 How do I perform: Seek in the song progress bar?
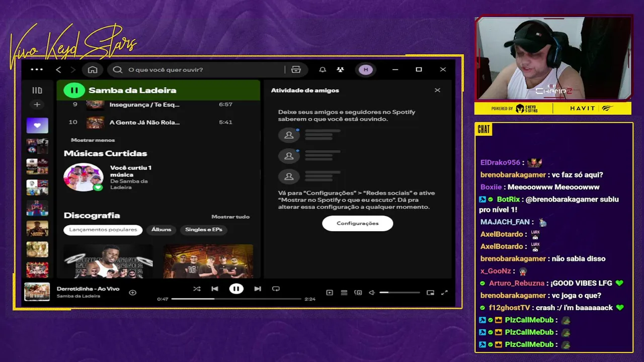point(236,299)
